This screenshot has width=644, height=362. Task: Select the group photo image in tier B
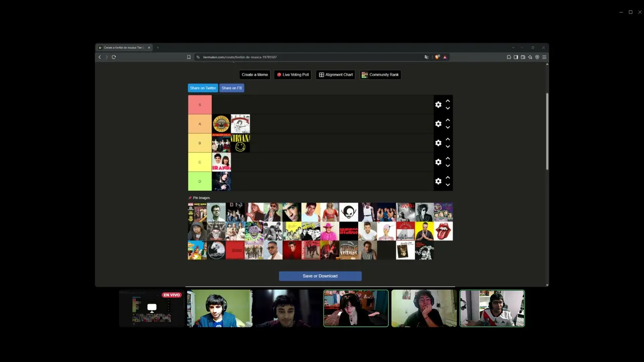[x=221, y=143]
